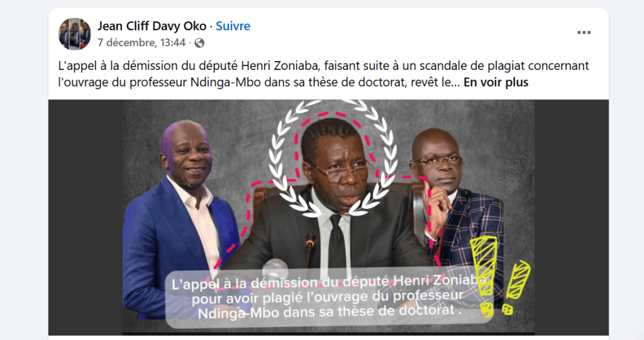The height and width of the screenshot is (340, 644).
Task: Click the dark right margin of image
Action: point(571,217)
